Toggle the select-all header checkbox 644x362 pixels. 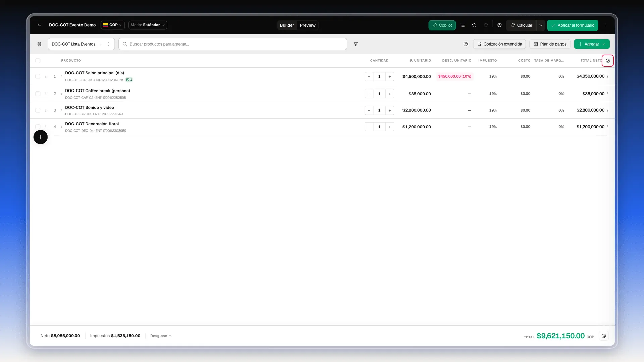38,61
